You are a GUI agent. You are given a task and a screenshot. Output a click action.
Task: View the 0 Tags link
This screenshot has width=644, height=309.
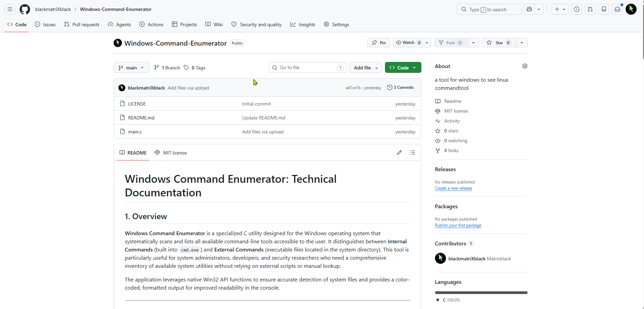click(195, 67)
